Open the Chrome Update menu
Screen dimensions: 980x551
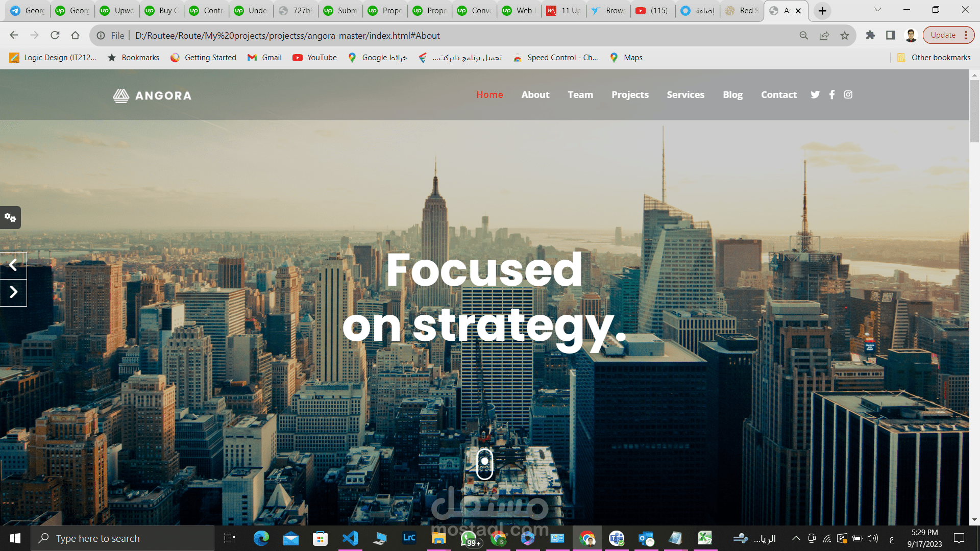[x=948, y=35]
